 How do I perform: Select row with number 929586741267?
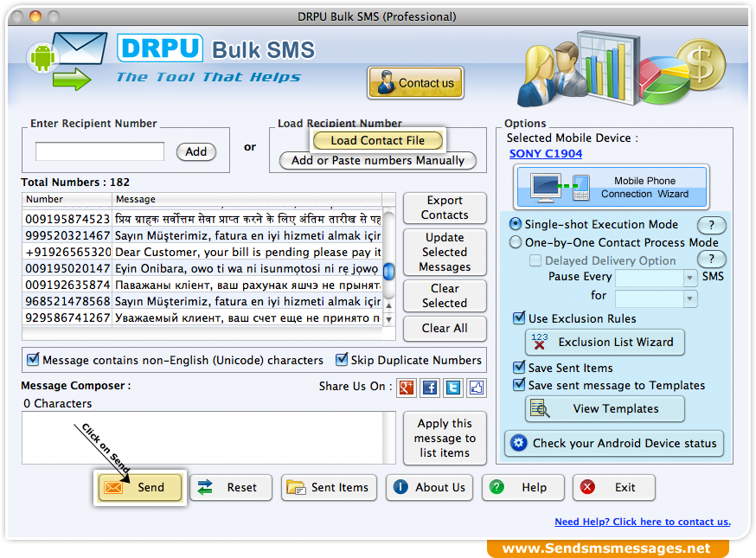(203, 317)
